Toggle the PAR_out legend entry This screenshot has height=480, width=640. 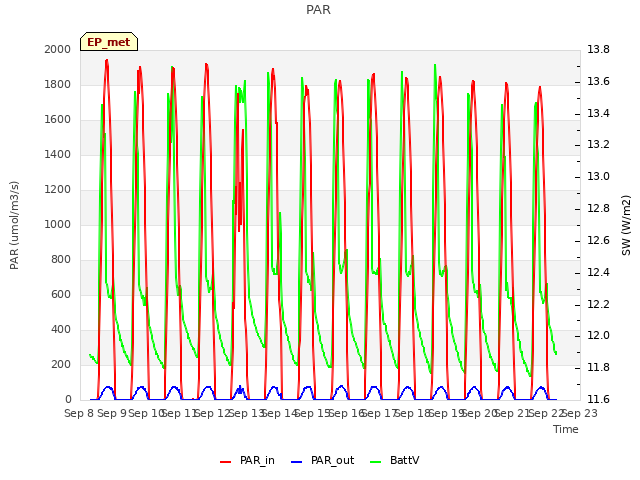point(322,460)
